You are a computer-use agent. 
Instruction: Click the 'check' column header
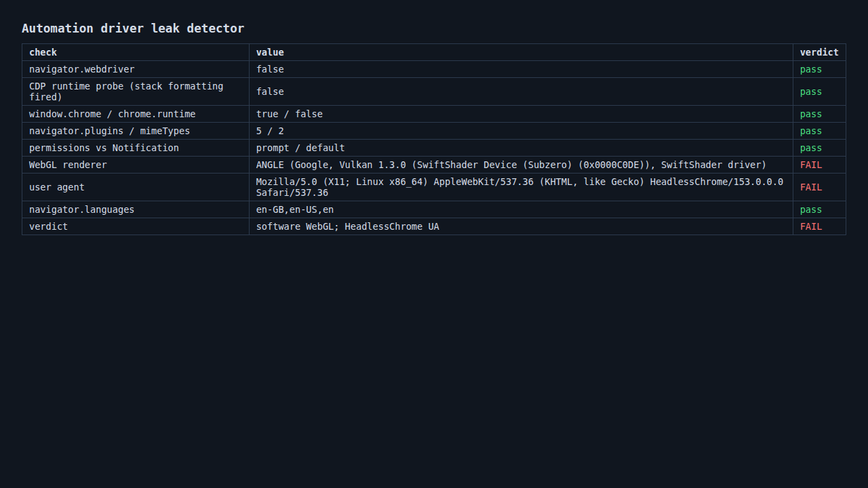tap(136, 52)
